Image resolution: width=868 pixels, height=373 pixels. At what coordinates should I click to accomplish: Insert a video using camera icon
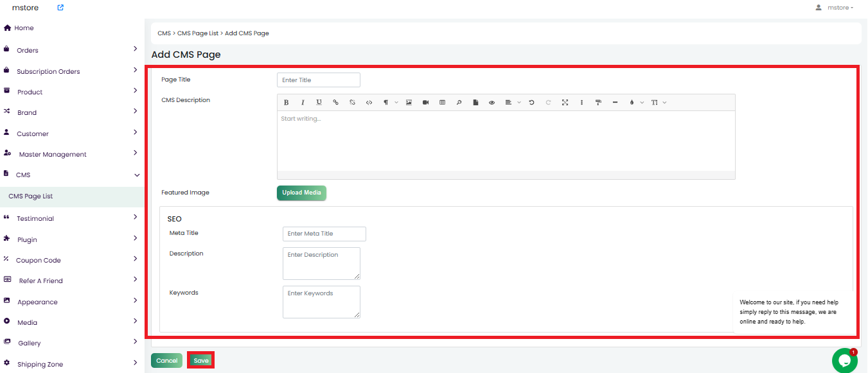pyautogui.click(x=425, y=103)
